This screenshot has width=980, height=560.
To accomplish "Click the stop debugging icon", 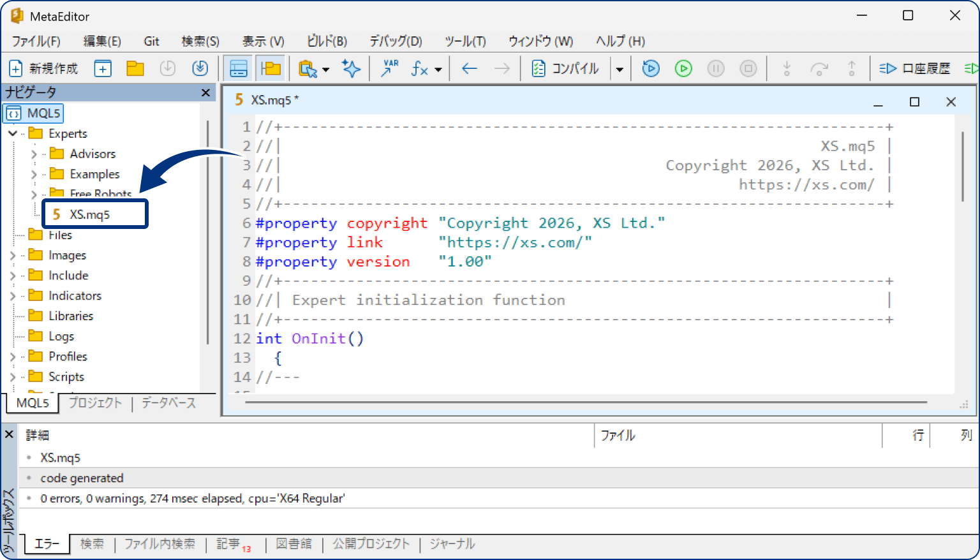I will point(748,68).
